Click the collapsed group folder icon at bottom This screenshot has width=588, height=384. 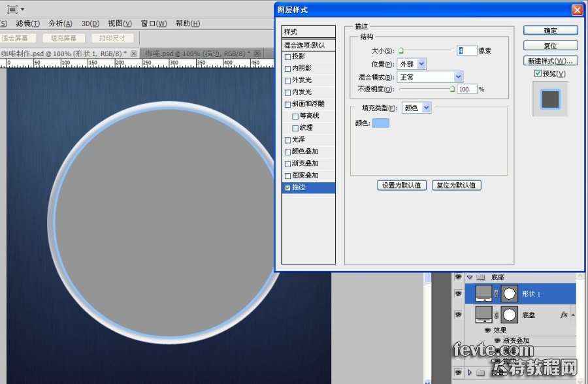click(481, 372)
